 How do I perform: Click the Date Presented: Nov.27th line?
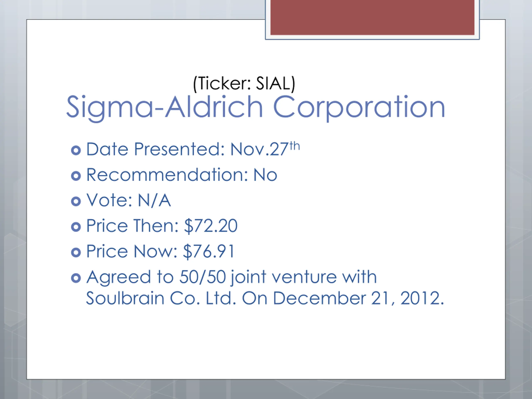pyautogui.click(x=193, y=149)
